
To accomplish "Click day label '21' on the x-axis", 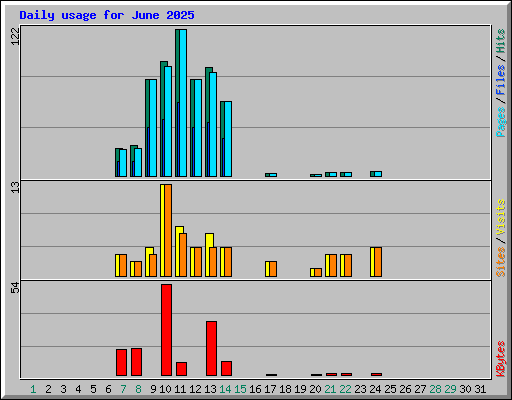I will [330, 389].
